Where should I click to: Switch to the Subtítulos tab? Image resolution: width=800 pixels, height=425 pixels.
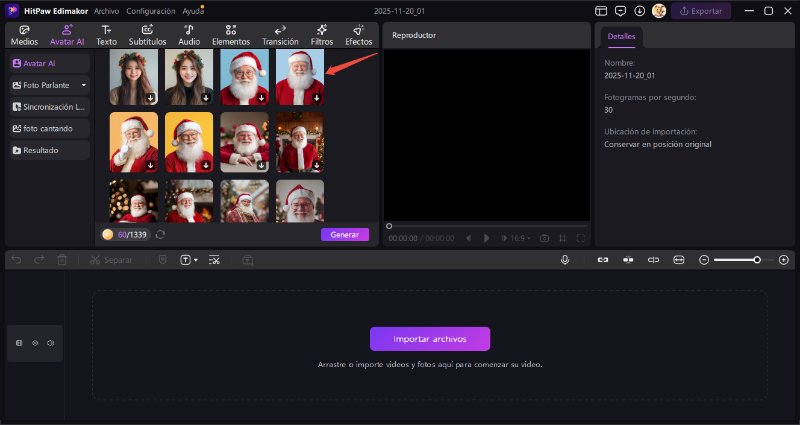tap(147, 35)
